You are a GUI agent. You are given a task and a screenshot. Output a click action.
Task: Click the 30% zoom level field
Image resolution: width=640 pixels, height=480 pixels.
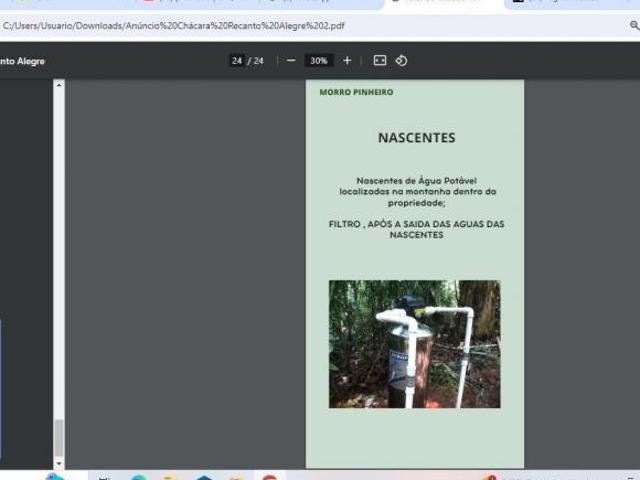point(319,61)
